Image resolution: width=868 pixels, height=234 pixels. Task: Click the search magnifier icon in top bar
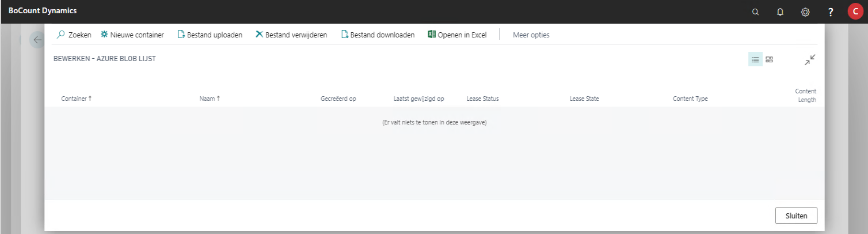click(x=755, y=12)
